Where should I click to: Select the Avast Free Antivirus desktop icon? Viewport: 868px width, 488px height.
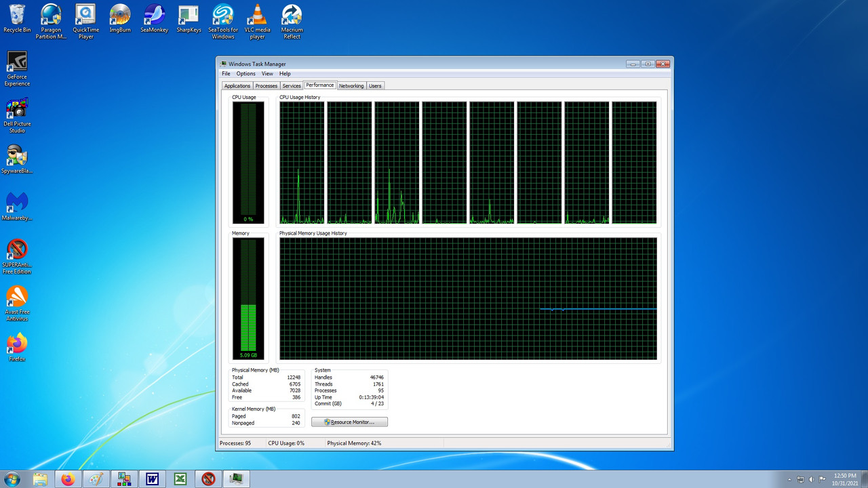click(17, 303)
